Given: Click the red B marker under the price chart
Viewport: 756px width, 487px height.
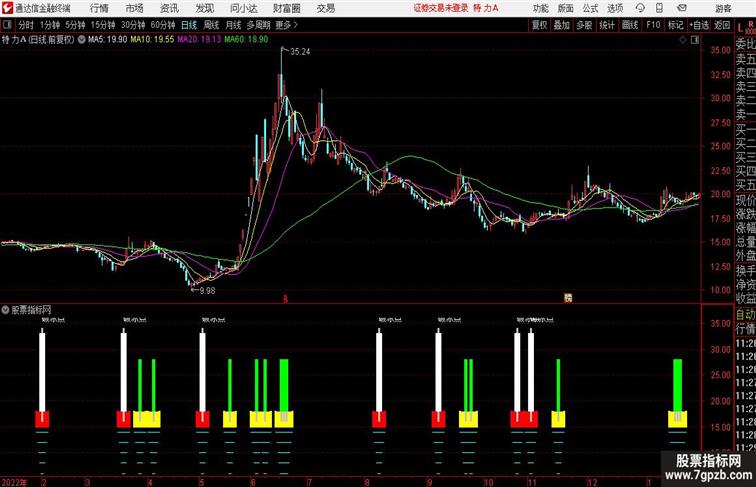Looking at the screenshot, I should [x=285, y=299].
